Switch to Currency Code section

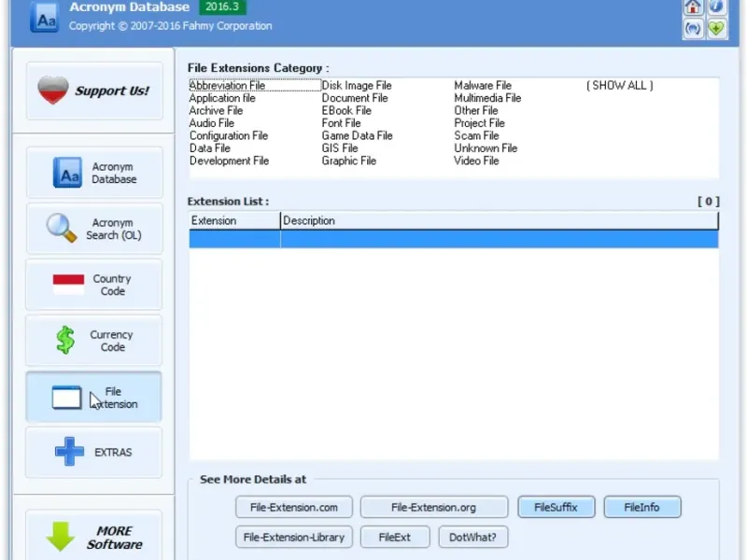pos(94,341)
